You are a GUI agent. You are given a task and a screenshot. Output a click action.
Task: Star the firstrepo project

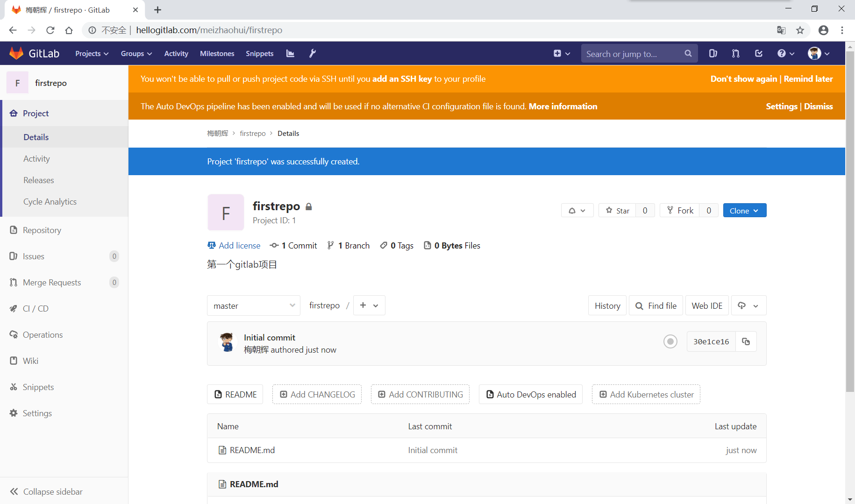(617, 210)
